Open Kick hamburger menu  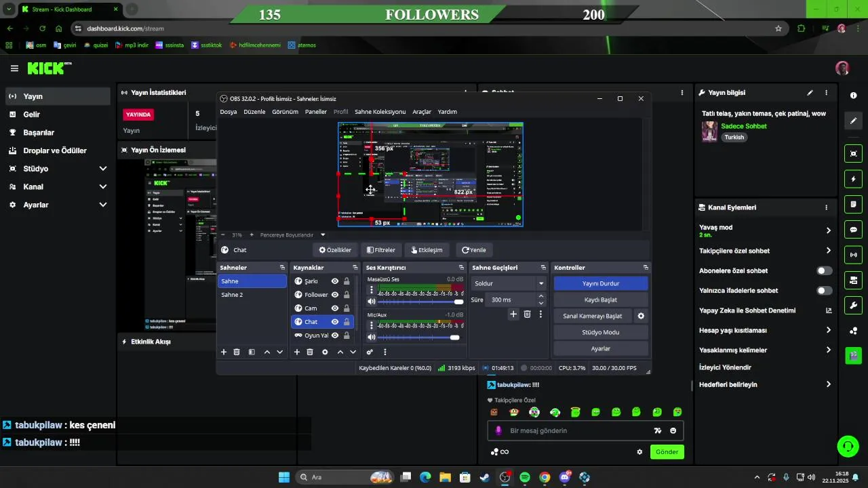pyautogui.click(x=14, y=68)
